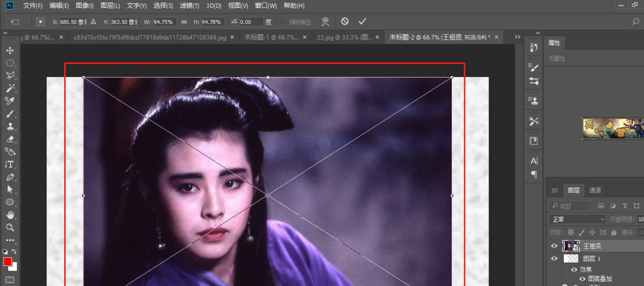Select the Polygonal Lasso tool

pos(10,75)
